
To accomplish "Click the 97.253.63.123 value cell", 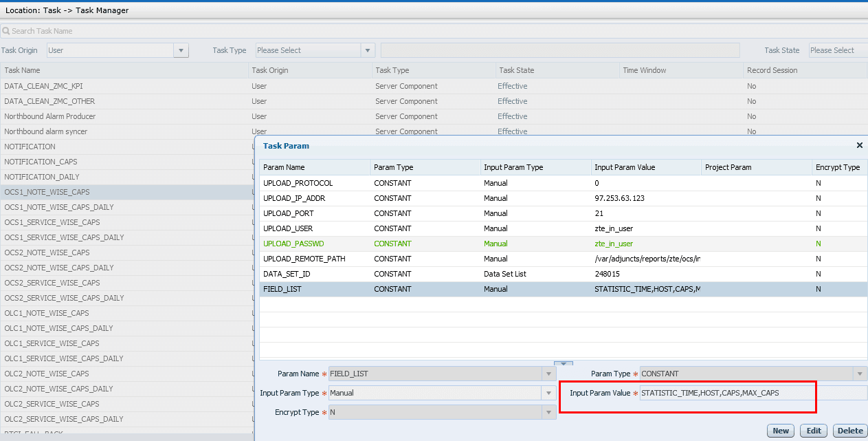I will pyautogui.click(x=646, y=198).
